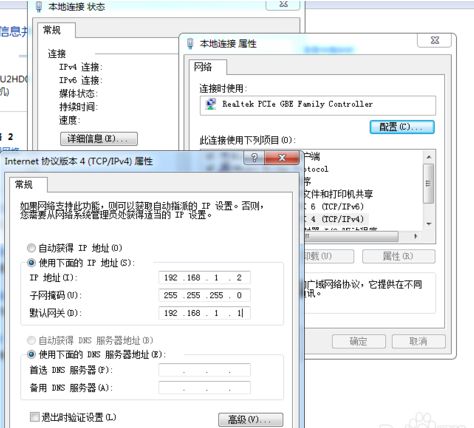
Task: Click Realtek PCIe GBE Family Controller text
Action: [297, 104]
